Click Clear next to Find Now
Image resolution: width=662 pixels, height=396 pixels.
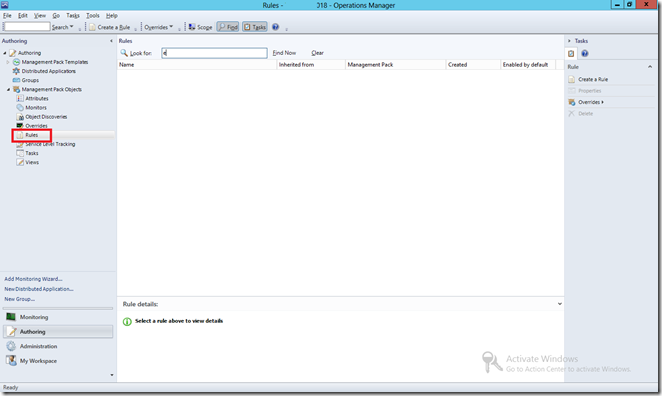coord(317,53)
